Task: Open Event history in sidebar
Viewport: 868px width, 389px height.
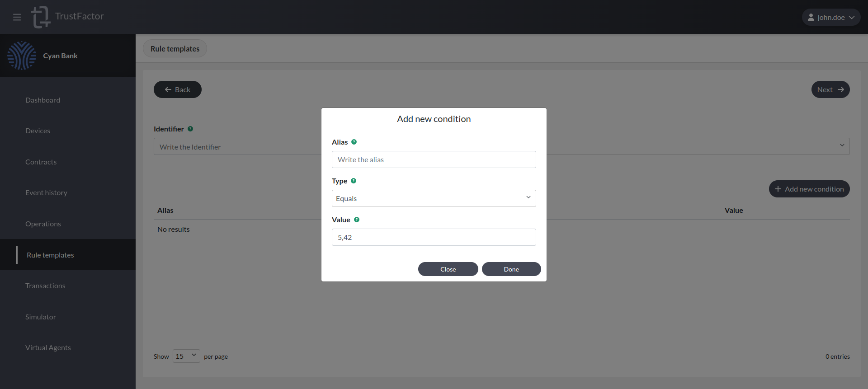Action: [x=46, y=192]
